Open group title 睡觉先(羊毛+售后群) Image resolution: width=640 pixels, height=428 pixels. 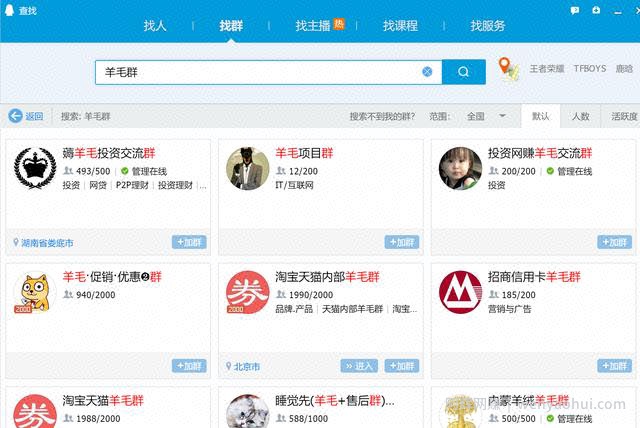coord(335,401)
